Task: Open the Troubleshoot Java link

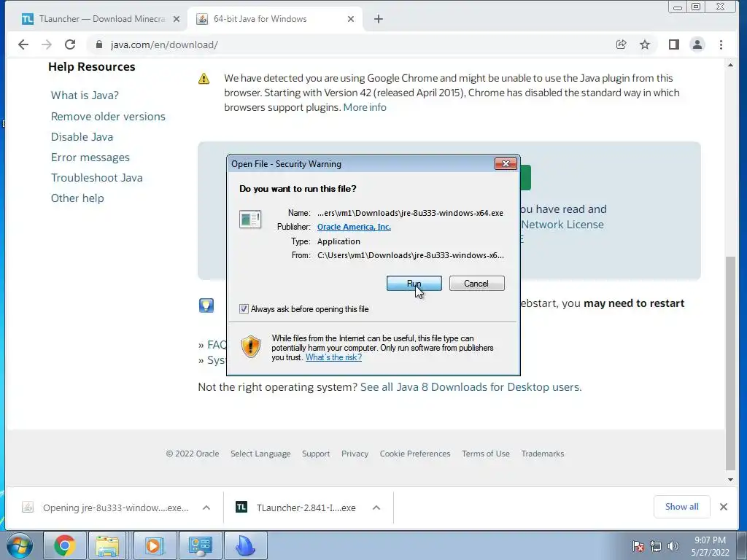Action: pos(97,178)
